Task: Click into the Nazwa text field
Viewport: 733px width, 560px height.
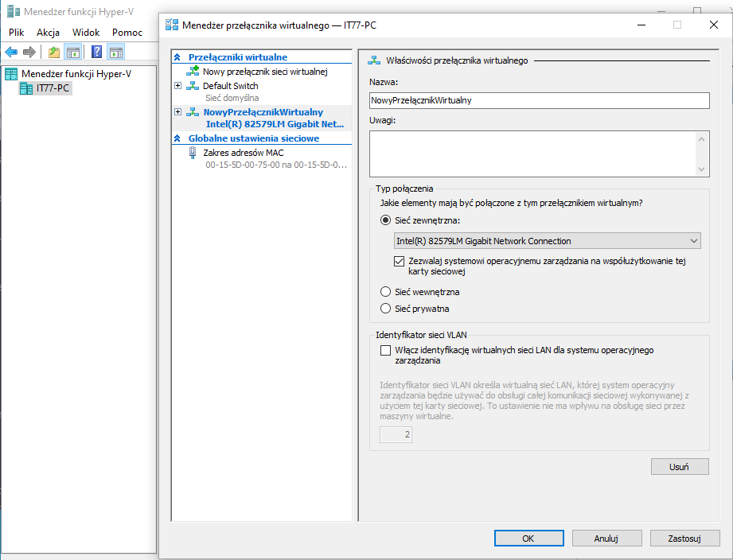Action: point(539,100)
